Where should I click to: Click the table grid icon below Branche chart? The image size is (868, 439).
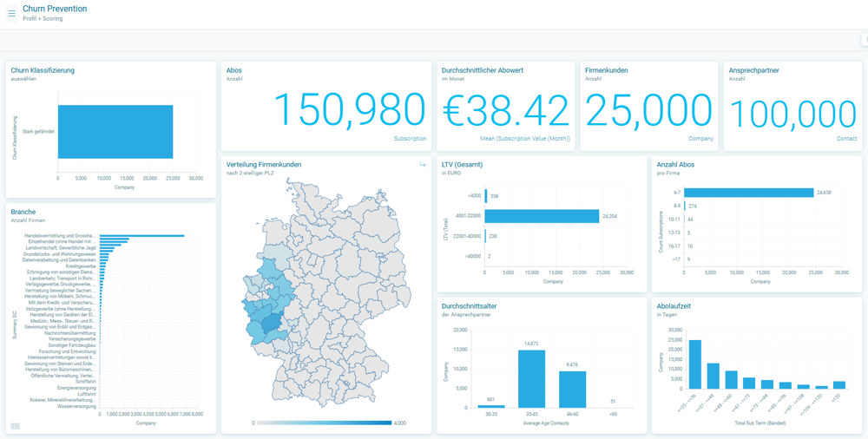coord(15,426)
